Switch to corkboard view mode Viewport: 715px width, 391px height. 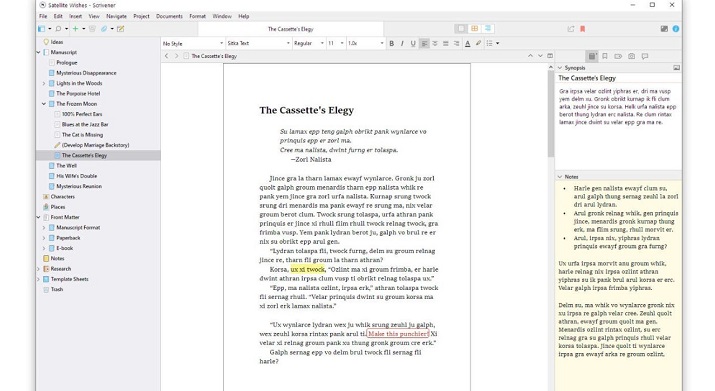click(474, 29)
